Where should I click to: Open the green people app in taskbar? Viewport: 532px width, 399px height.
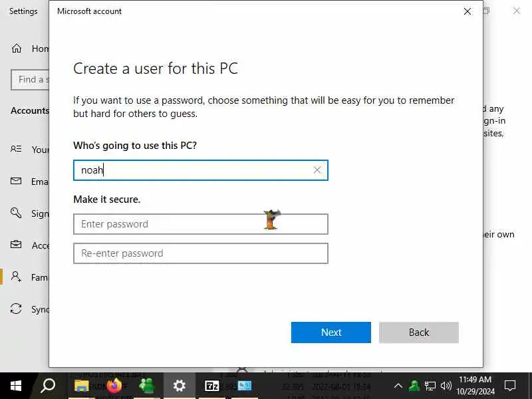click(x=146, y=386)
